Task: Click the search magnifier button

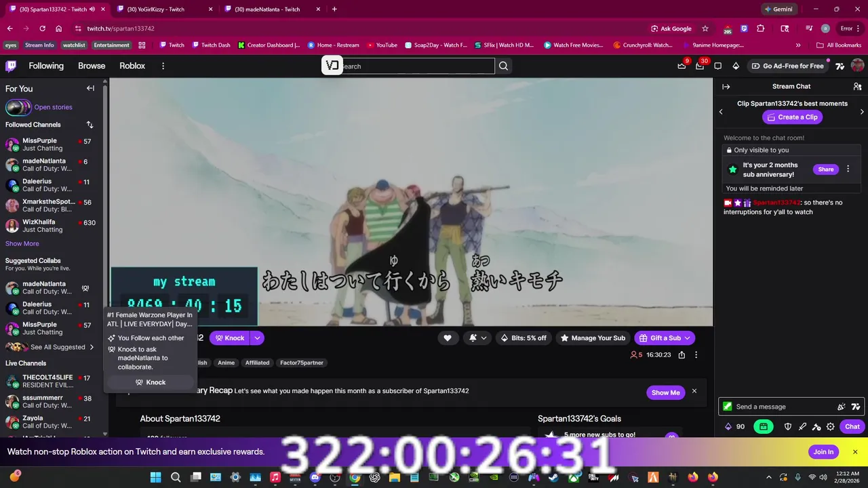Action: (x=503, y=66)
